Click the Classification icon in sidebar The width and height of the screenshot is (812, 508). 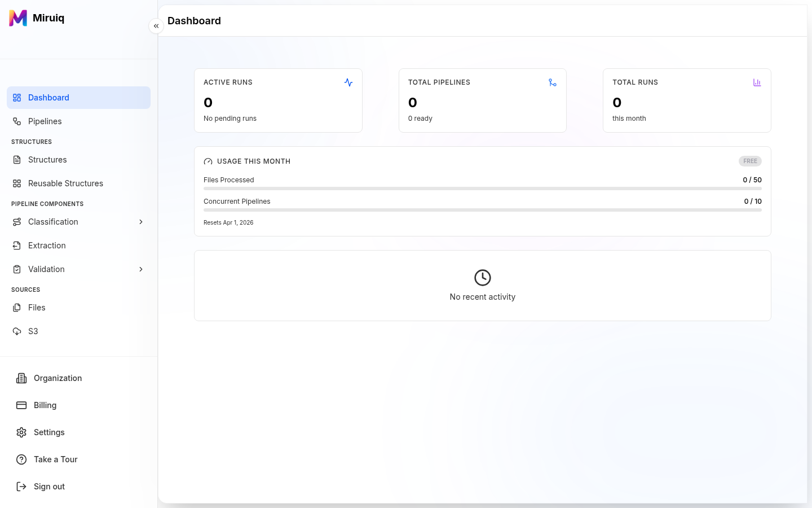pos(17,222)
